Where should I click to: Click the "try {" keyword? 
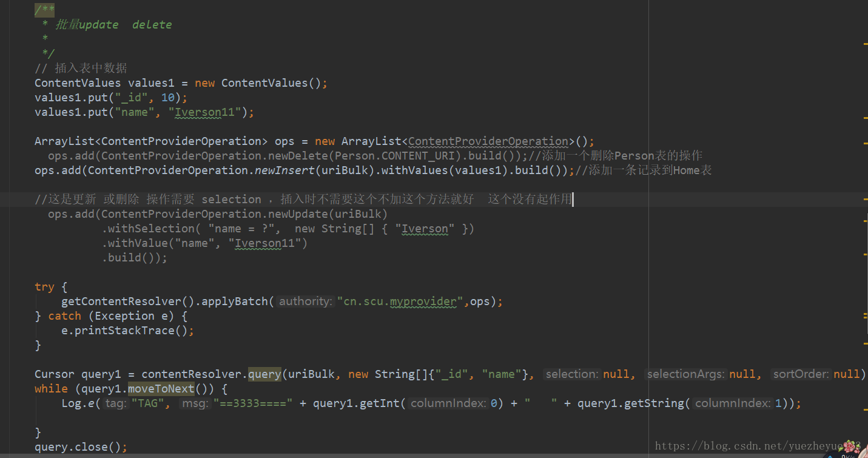pyautogui.click(x=51, y=287)
